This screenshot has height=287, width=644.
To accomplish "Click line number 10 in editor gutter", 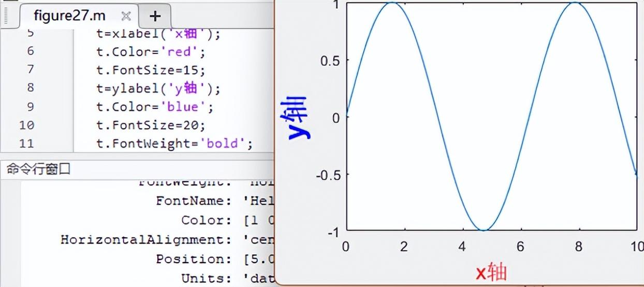I will click(26, 125).
